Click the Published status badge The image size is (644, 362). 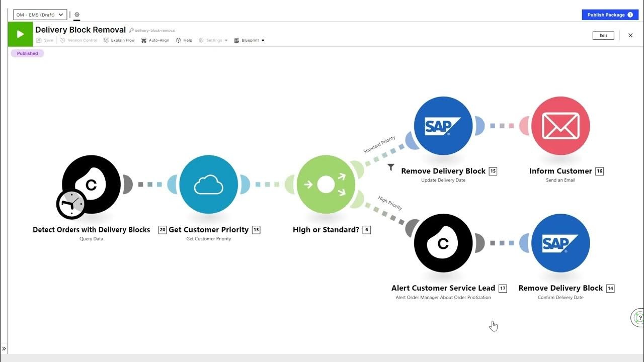point(28,53)
